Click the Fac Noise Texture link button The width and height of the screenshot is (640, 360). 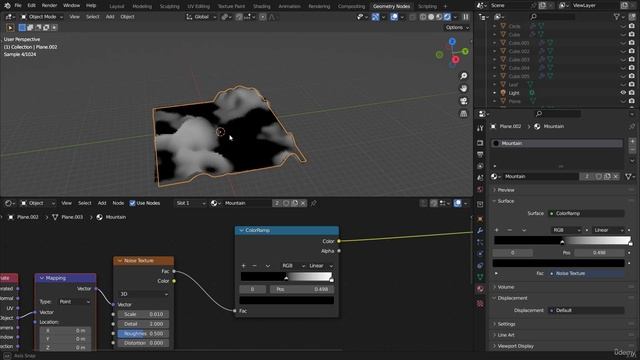(x=586, y=273)
